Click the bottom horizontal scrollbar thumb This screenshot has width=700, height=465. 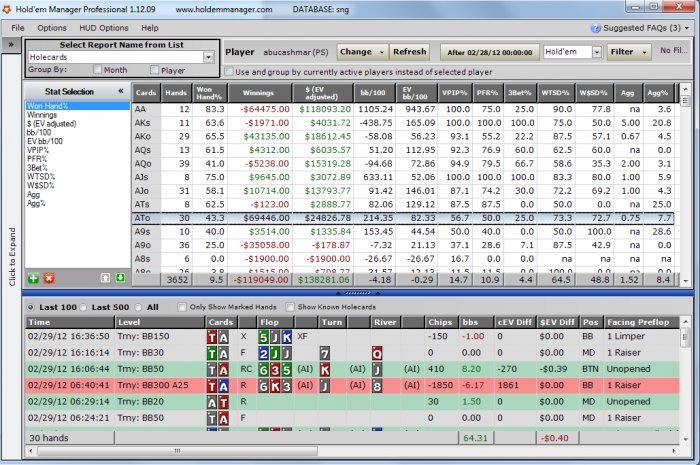pyautogui.click(x=177, y=451)
